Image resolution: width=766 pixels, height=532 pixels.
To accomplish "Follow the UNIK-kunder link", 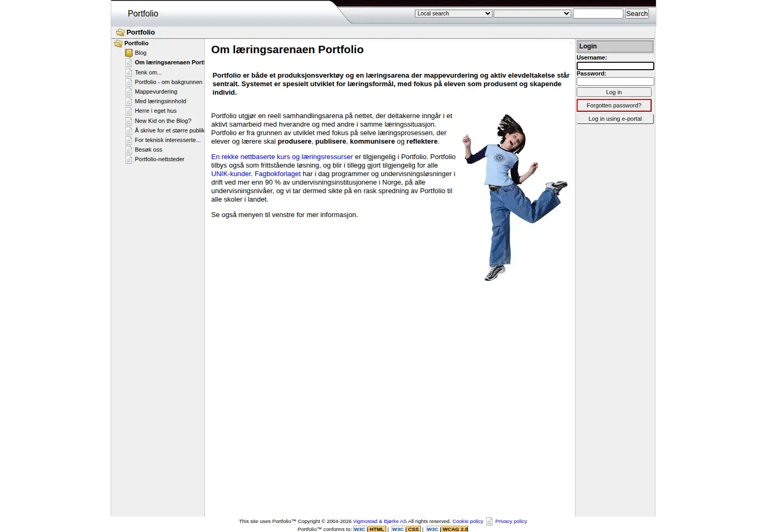I will [x=231, y=174].
